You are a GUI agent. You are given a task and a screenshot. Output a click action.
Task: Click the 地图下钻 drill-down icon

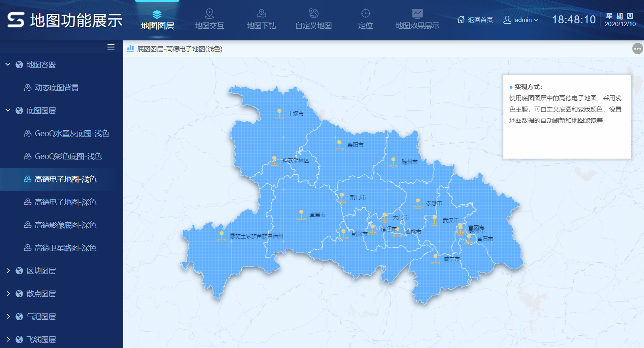[x=261, y=13]
